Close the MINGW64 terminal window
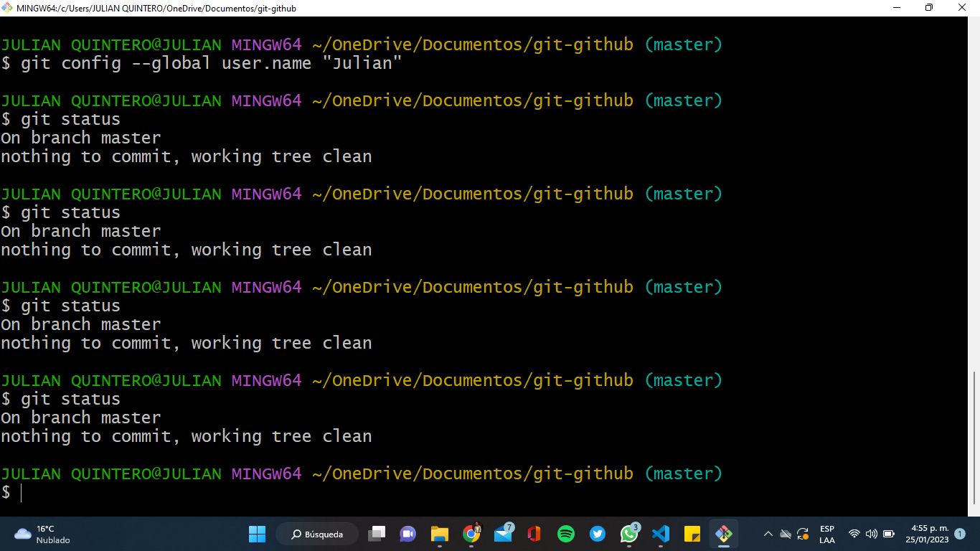 click(962, 8)
